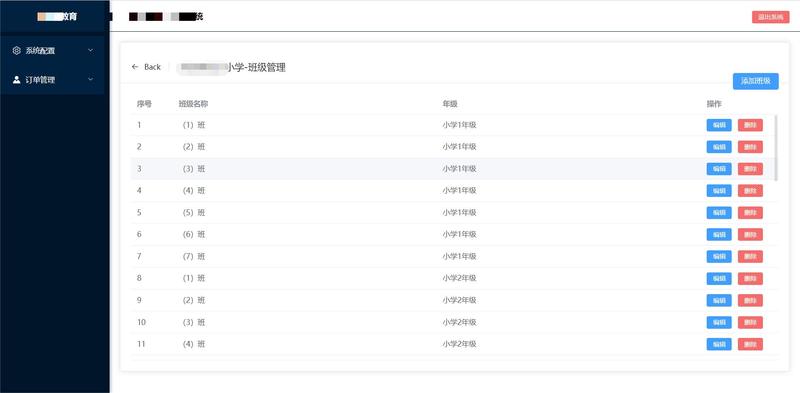
Task: Select the class name cell in row 3
Action: (x=194, y=169)
